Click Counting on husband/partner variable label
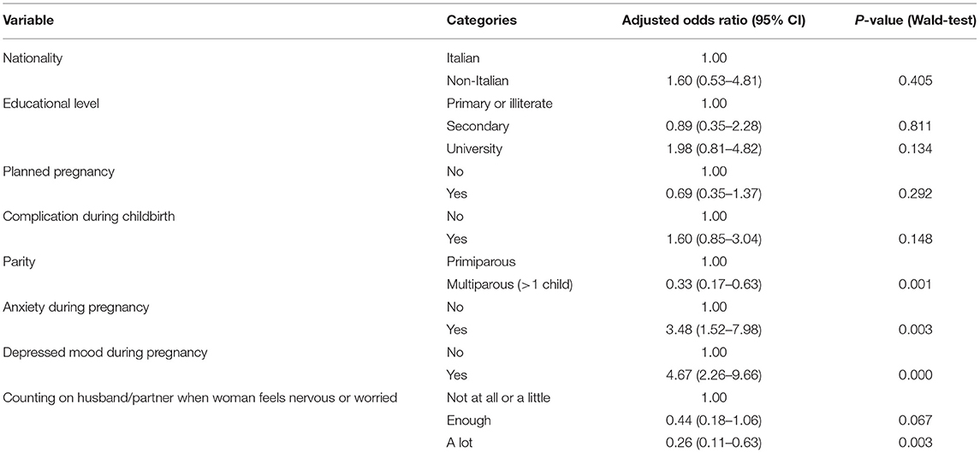 (x=200, y=396)
